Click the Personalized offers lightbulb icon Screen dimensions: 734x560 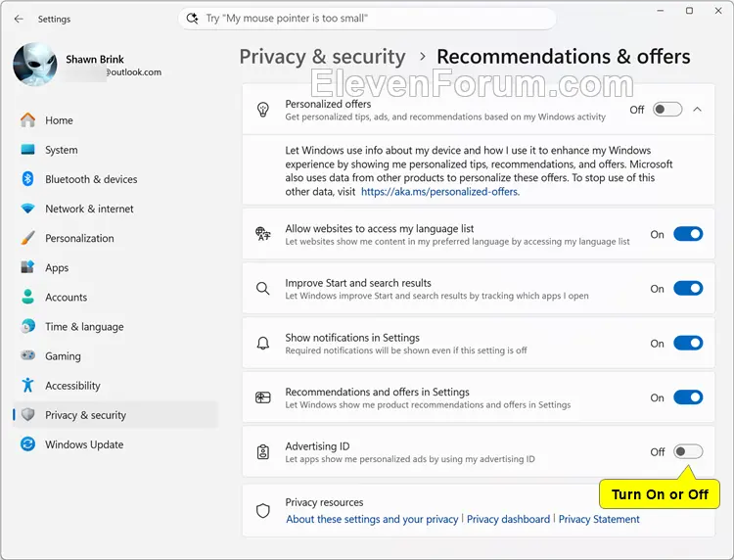(x=263, y=110)
